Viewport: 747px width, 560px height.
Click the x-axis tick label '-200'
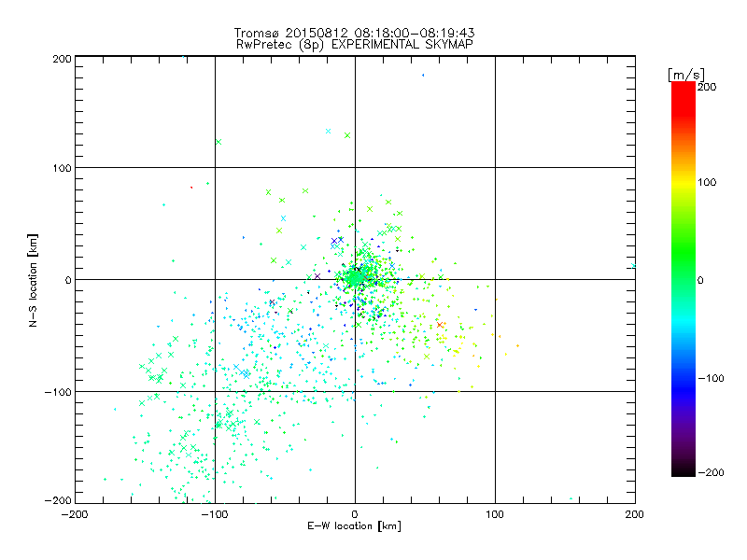coord(75,514)
